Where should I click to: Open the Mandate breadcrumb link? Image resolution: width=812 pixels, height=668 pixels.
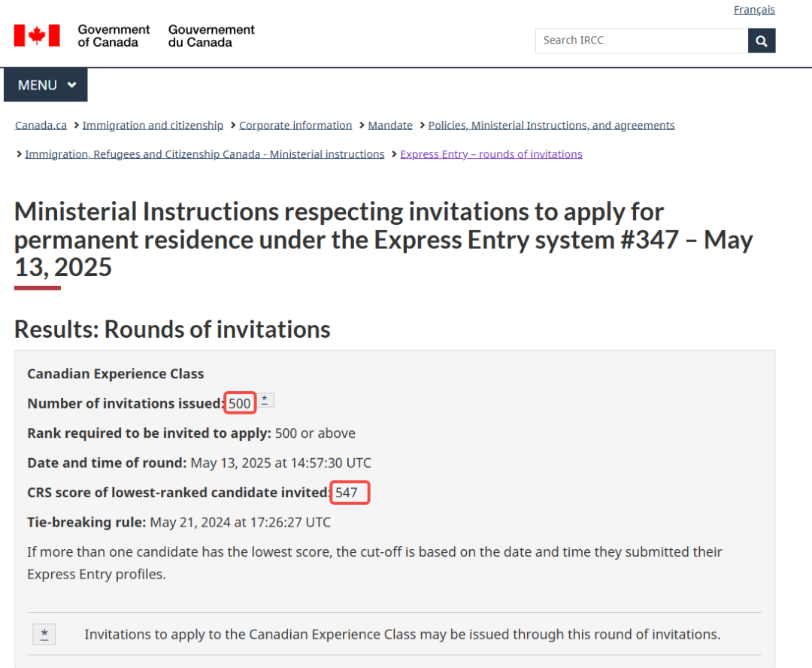tap(390, 126)
